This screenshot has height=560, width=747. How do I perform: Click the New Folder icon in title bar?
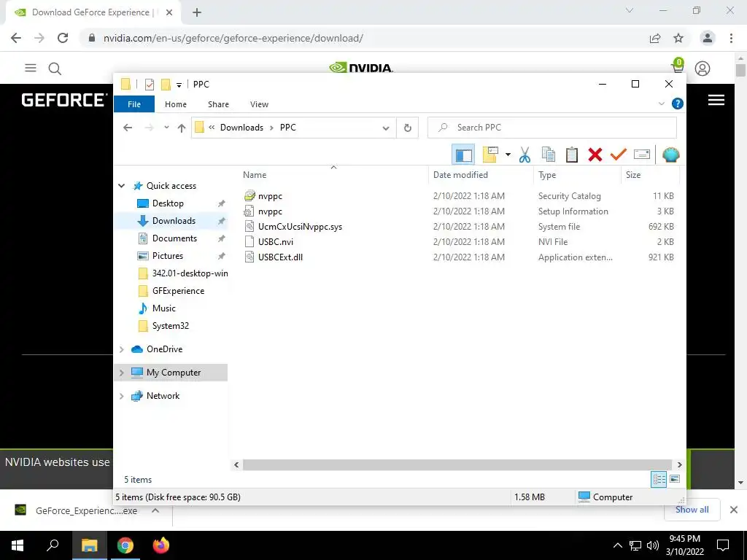(x=166, y=85)
